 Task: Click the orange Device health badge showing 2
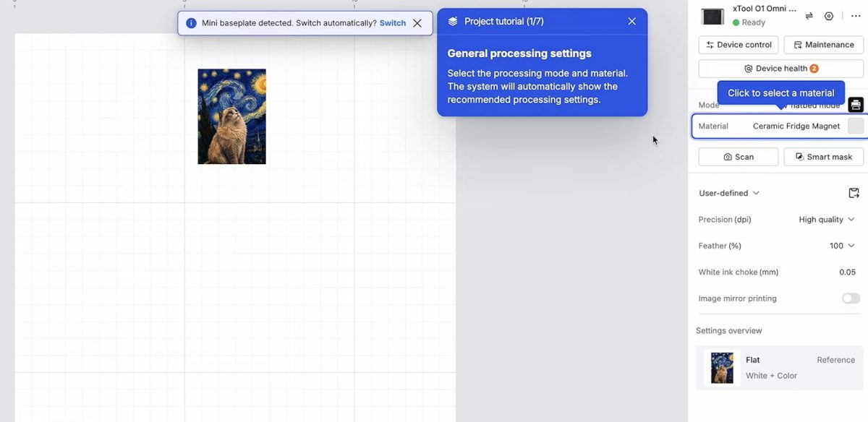814,69
